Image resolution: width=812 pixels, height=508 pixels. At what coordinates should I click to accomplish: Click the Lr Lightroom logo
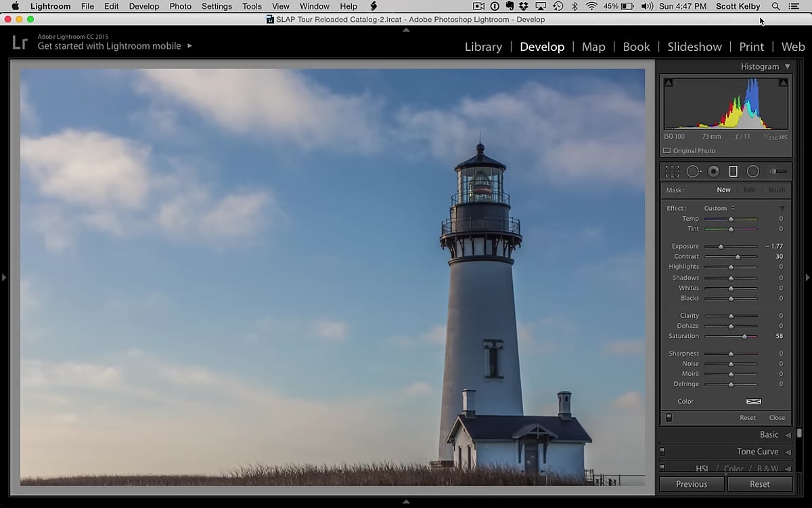tap(20, 42)
